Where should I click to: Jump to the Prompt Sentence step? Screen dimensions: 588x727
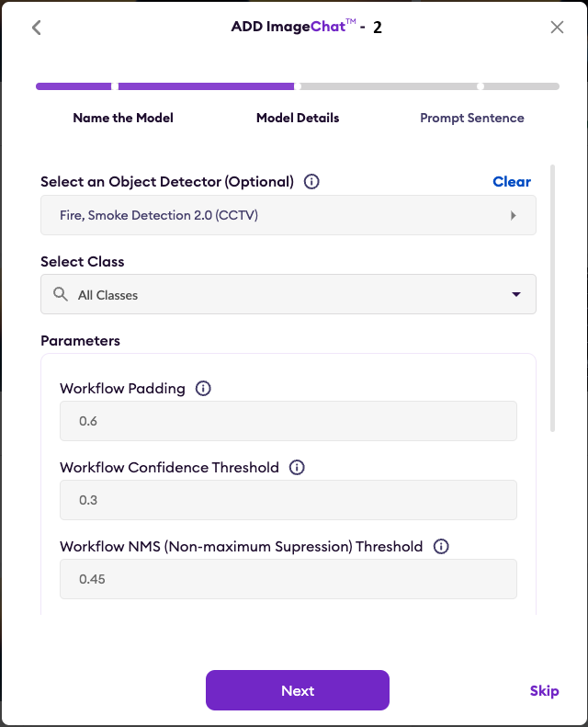pyautogui.click(x=472, y=119)
